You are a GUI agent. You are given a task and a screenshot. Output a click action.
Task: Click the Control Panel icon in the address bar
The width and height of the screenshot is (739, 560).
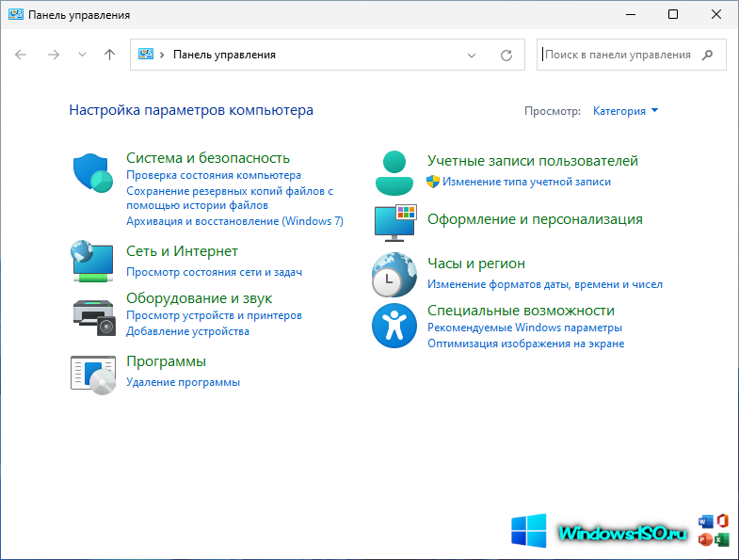pos(146,55)
